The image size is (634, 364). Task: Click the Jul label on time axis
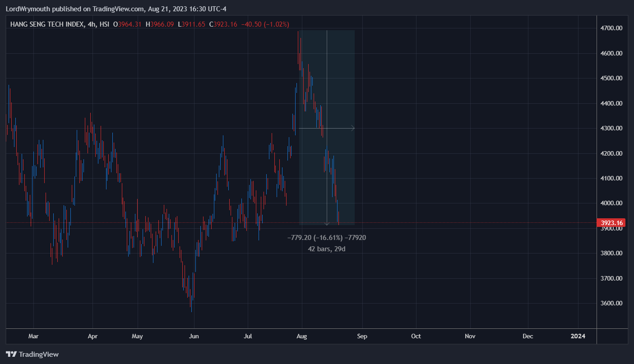coord(248,336)
